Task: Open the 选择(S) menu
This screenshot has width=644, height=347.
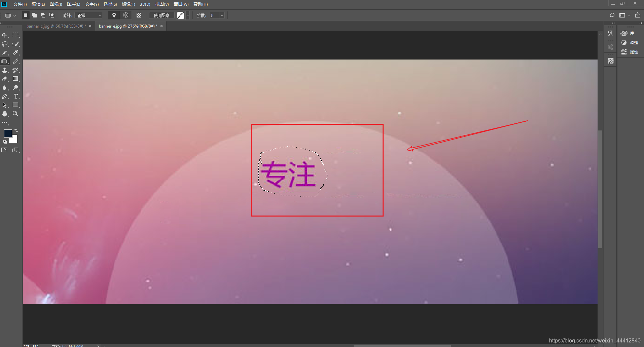Action: coord(110,4)
